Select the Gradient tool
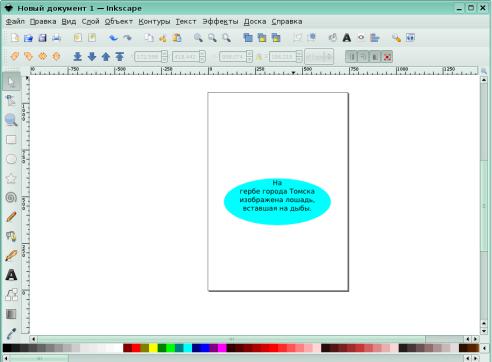 (x=11, y=314)
